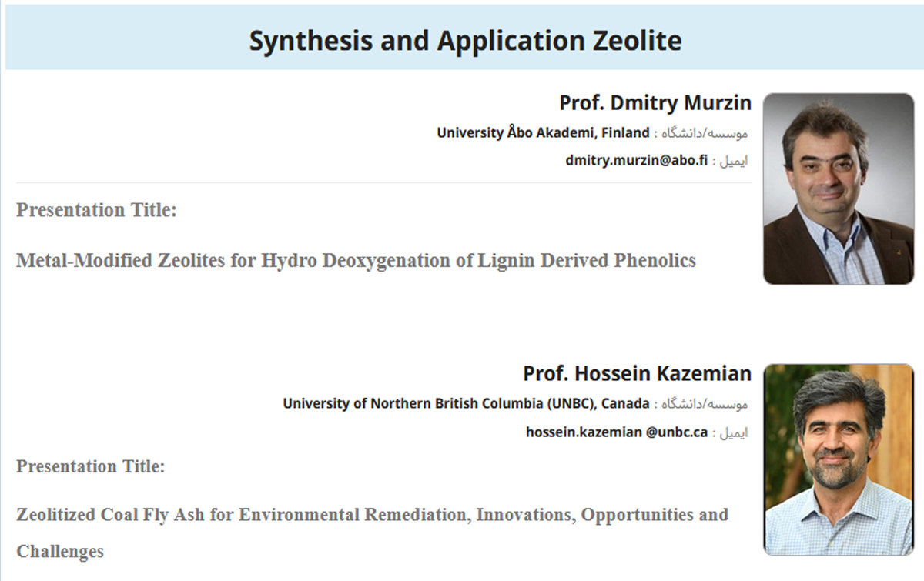Click the Persian email label beside Murzin's address
The image size is (924, 581).
tap(729, 162)
